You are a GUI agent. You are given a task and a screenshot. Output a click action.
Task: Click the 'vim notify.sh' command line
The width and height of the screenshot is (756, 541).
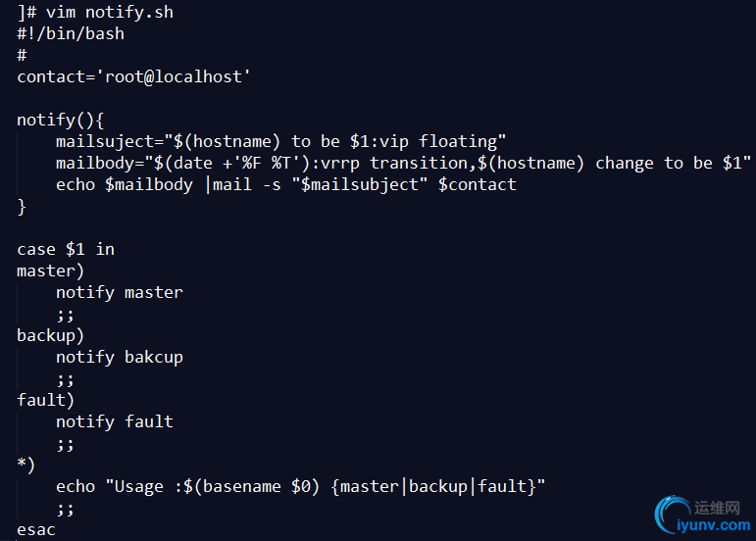95,13
